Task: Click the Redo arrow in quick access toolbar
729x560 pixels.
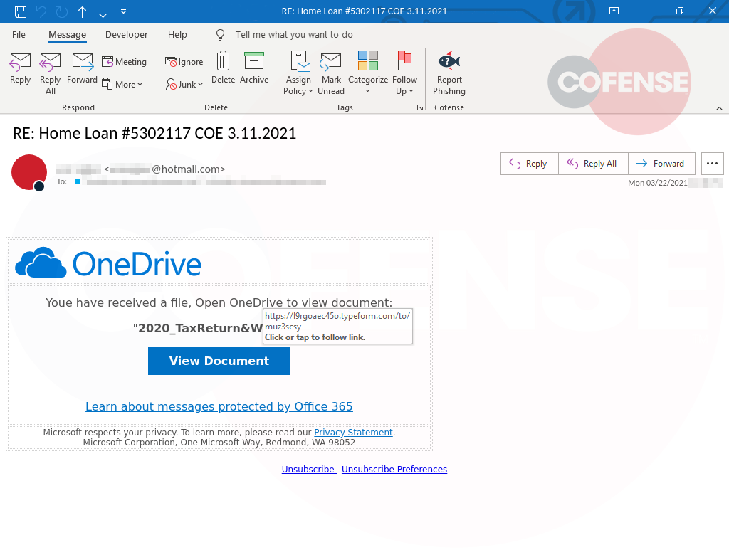Action: tap(62, 11)
